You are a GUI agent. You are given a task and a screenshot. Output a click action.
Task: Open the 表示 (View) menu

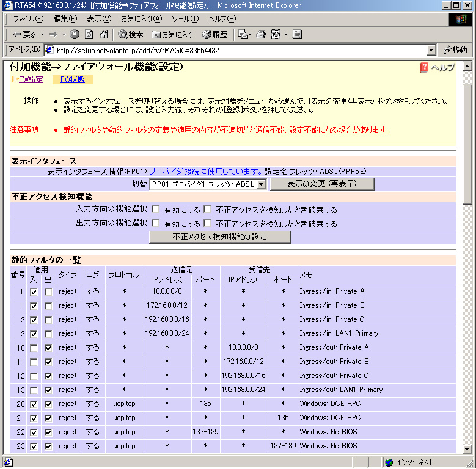pyautogui.click(x=98, y=19)
